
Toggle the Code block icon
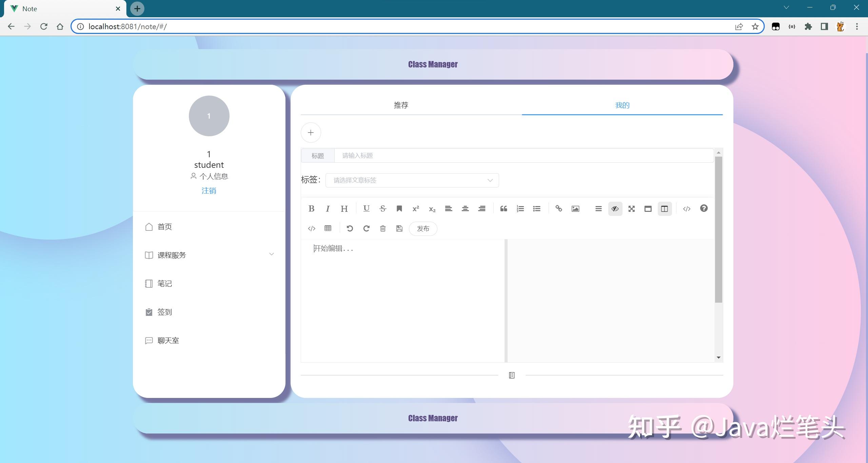click(311, 228)
